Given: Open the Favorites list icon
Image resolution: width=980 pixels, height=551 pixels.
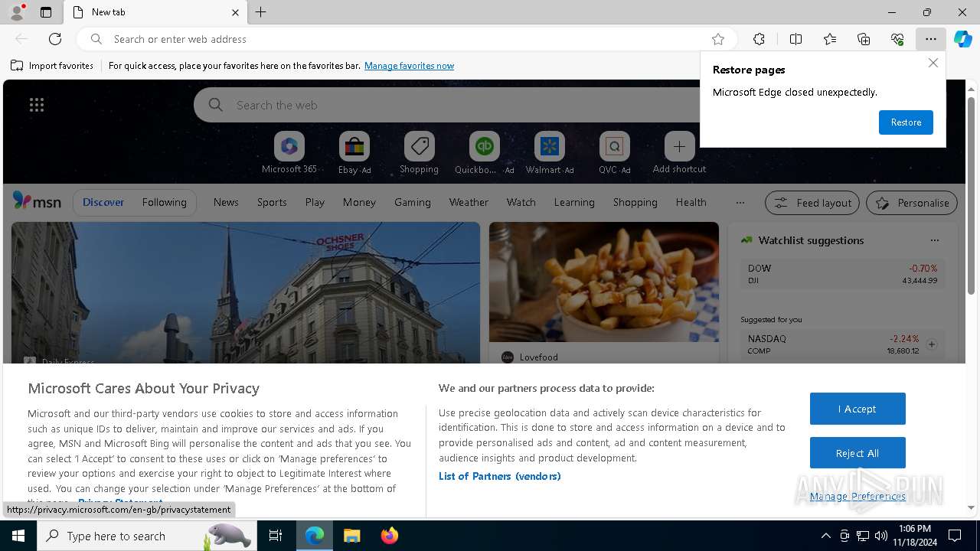Looking at the screenshot, I should [830, 39].
